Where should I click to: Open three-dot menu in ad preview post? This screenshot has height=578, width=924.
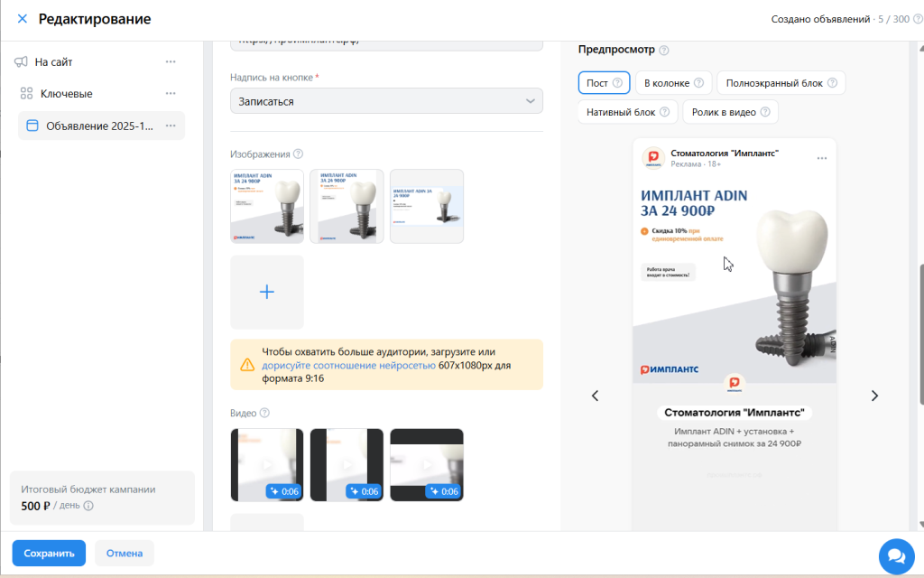pyautogui.click(x=821, y=158)
